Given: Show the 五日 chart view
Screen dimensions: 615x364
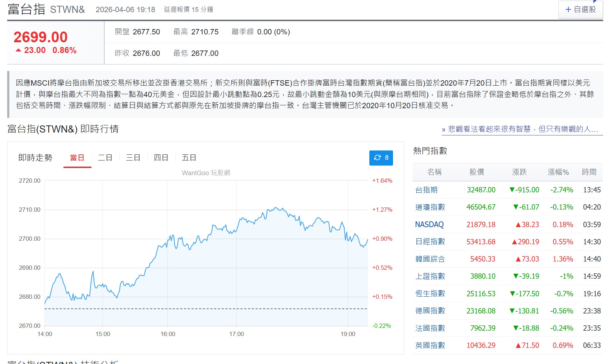Looking at the screenshot, I should [x=189, y=158].
